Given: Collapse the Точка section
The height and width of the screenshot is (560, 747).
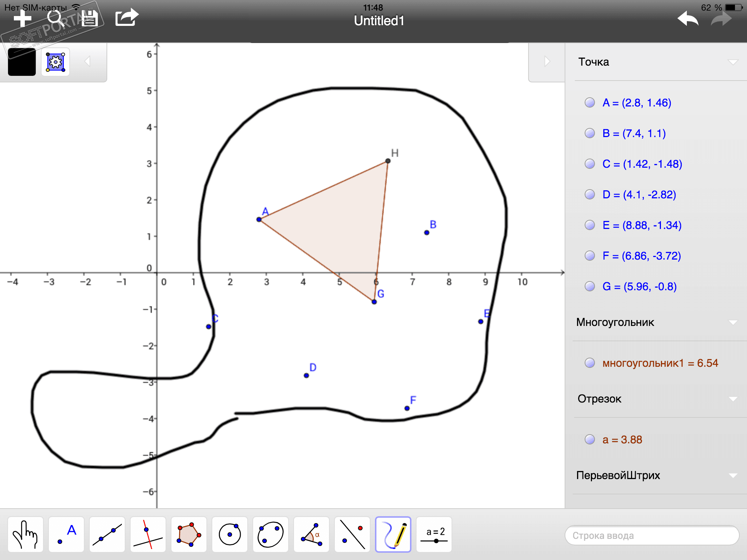Looking at the screenshot, I should coord(733,62).
